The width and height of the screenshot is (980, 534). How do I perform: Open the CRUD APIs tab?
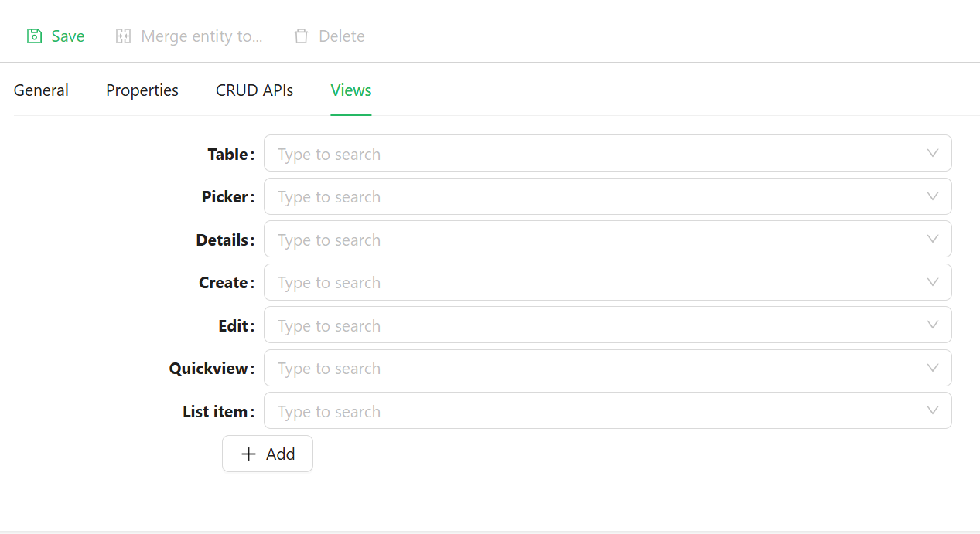(x=254, y=90)
